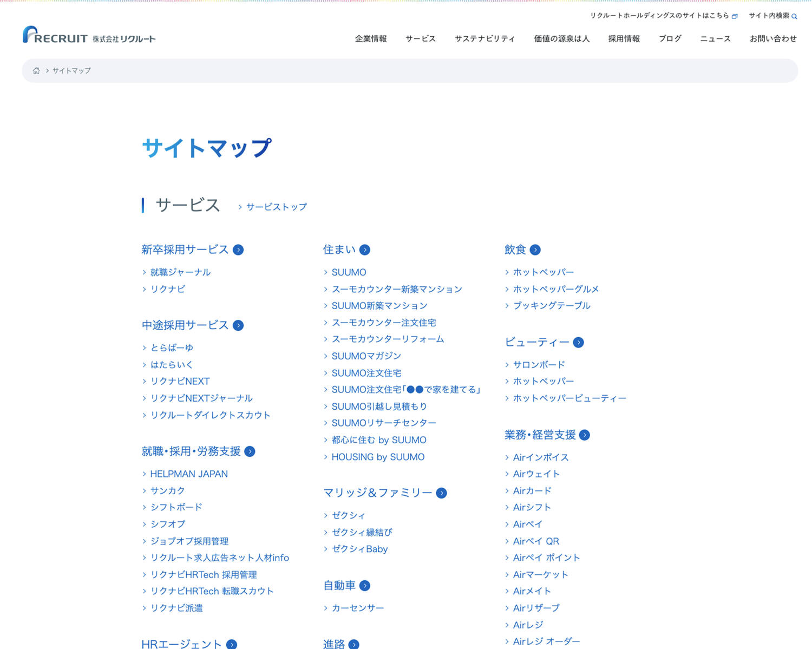Click the circle arrow icon beside 新卒採用サービス
The height and width of the screenshot is (649, 812).
(238, 250)
